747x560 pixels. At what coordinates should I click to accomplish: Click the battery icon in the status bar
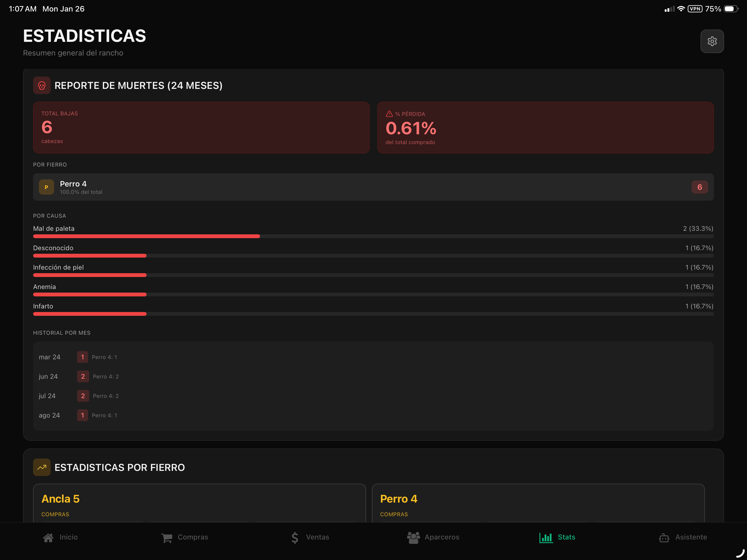pos(731,9)
